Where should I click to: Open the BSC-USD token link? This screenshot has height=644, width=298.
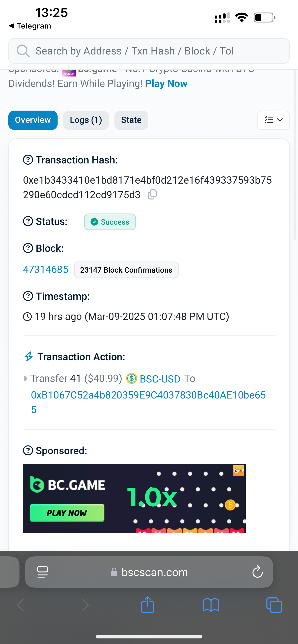160,379
